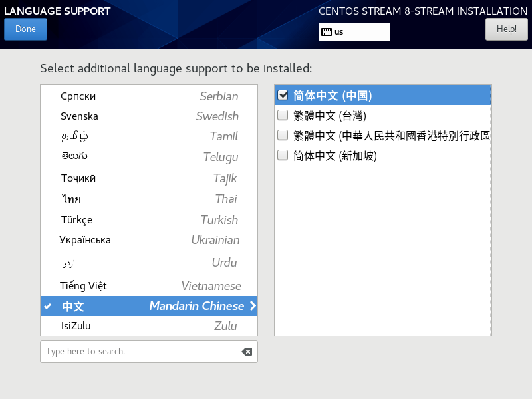The height and width of the screenshot is (399, 532).
Task: Expand the Mandarin Chinese chevron arrow
Action: pyautogui.click(x=253, y=306)
